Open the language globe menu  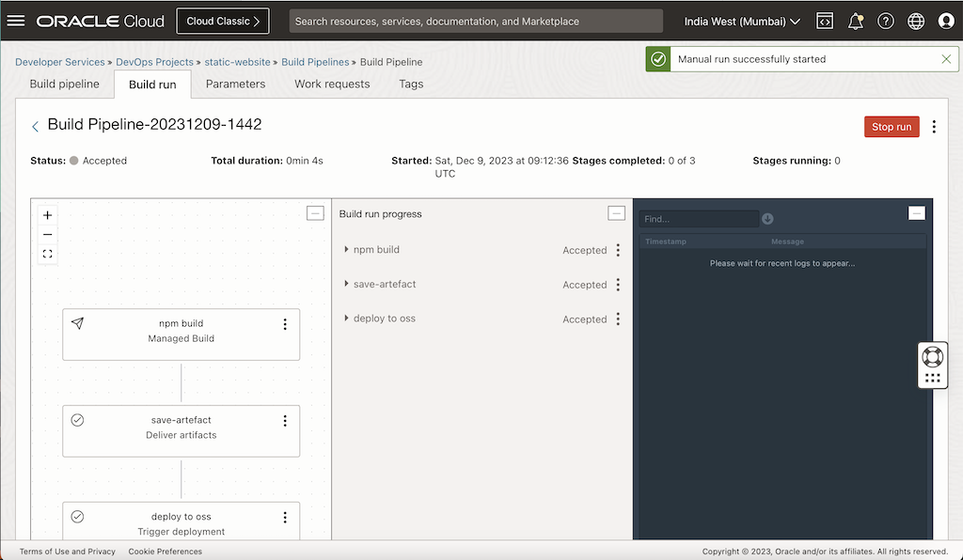(x=915, y=20)
